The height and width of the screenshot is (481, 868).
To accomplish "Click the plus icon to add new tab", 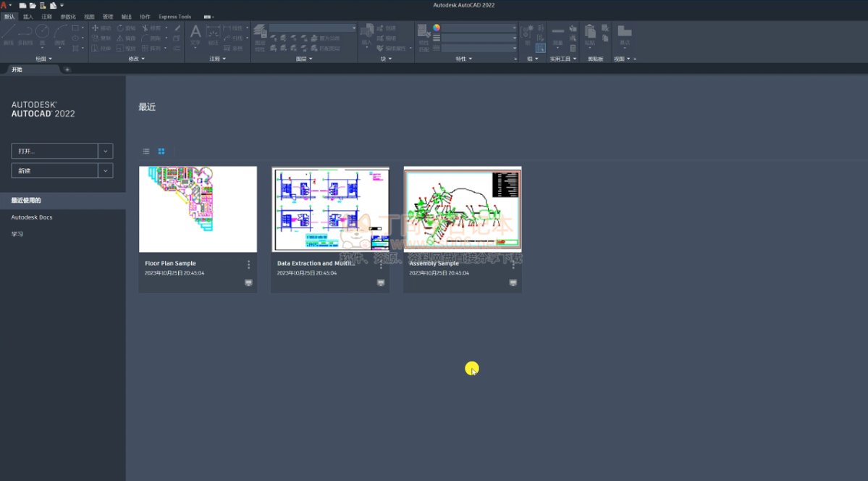I will click(x=67, y=70).
